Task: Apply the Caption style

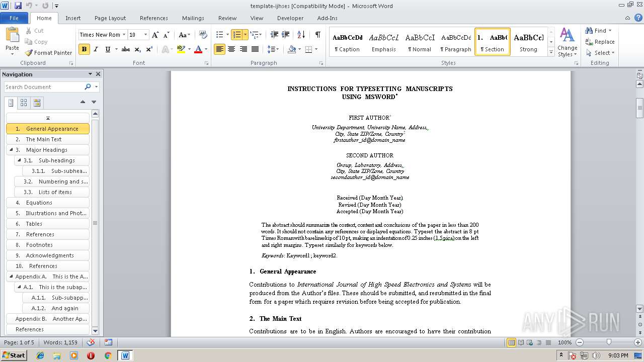Action: (x=347, y=42)
